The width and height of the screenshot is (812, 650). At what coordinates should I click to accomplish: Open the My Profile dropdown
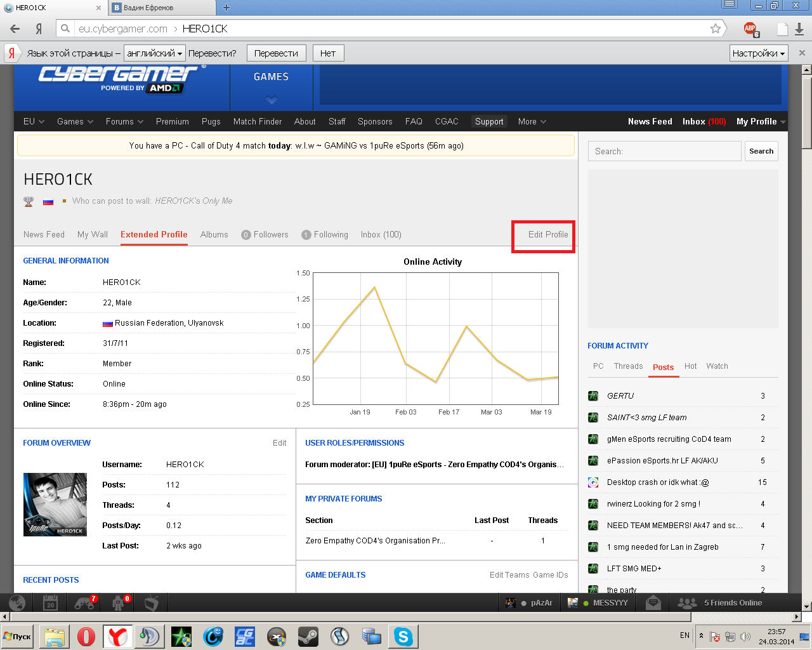coord(761,122)
